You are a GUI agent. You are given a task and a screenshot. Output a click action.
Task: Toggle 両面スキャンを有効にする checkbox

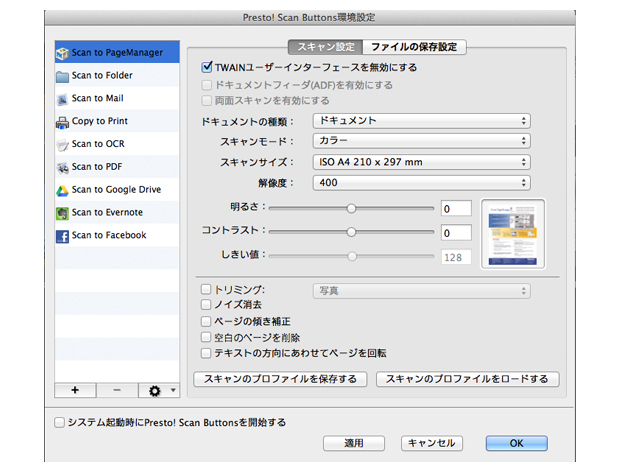(x=206, y=100)
